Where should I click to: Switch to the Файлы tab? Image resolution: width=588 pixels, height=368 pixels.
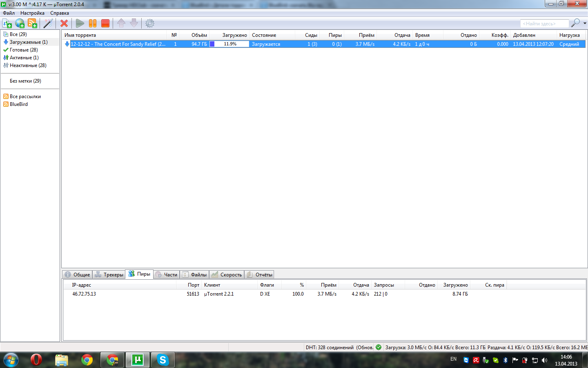[x=194, y=275]
